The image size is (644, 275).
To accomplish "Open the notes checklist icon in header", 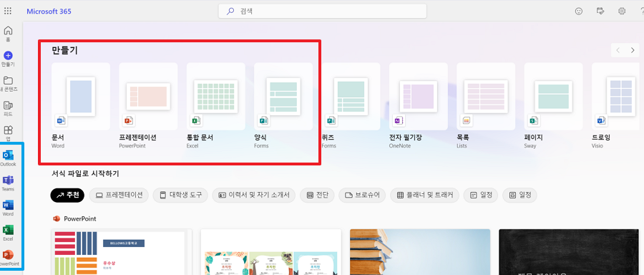I will 600,11.
